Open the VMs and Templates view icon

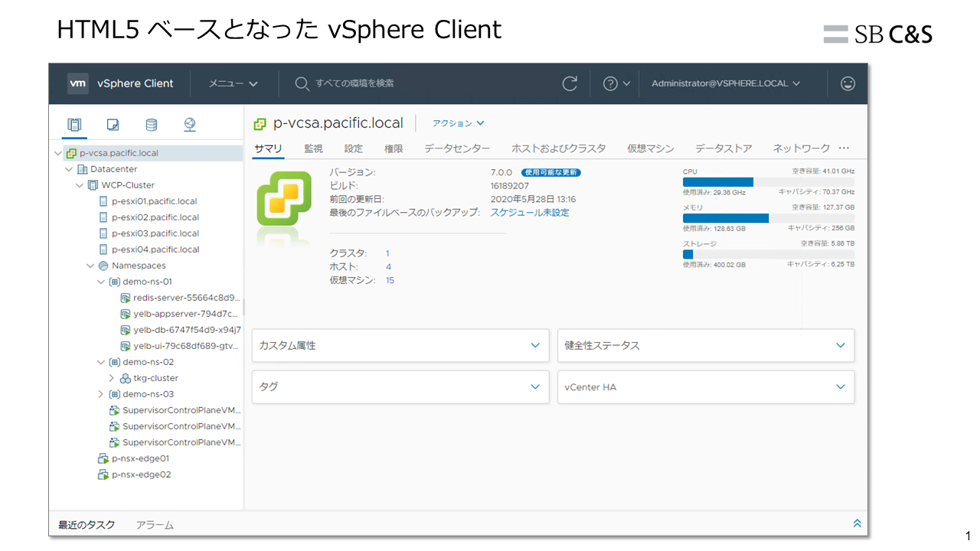coord(113,125)
